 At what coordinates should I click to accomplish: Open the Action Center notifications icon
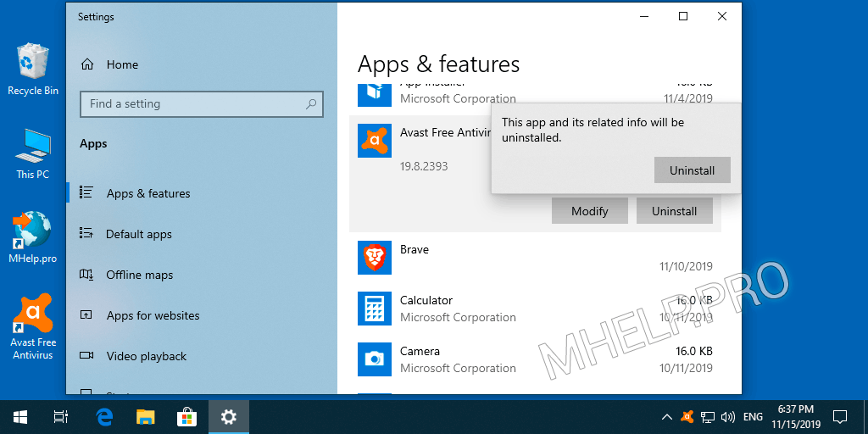point(840,417)
